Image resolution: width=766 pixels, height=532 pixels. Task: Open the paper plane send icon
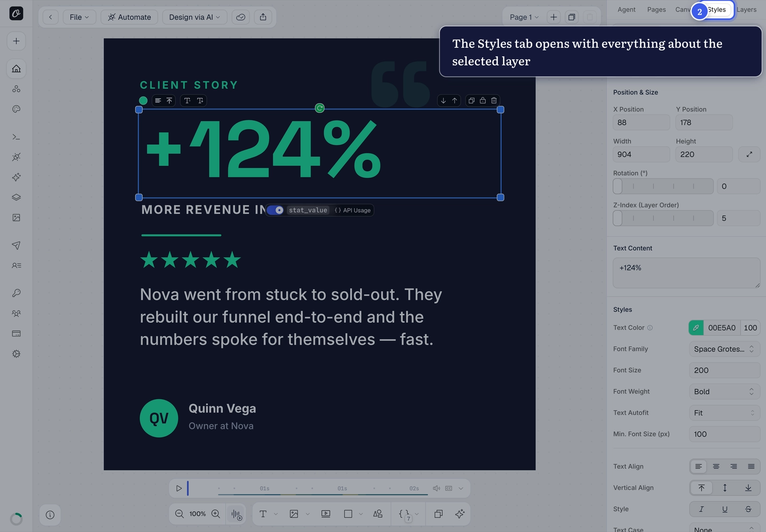coord(16,245)
